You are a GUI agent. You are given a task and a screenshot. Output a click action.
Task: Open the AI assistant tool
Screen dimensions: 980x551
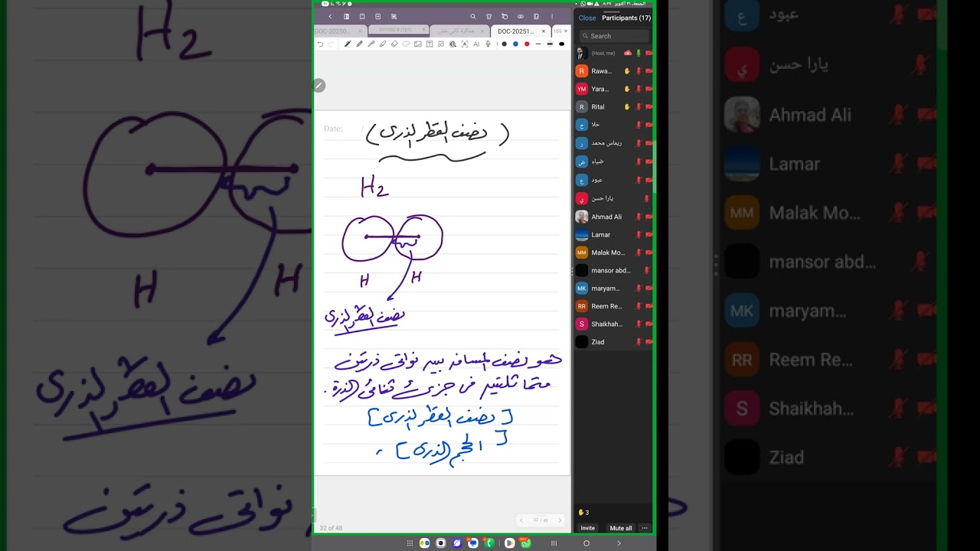click(476, 44)
